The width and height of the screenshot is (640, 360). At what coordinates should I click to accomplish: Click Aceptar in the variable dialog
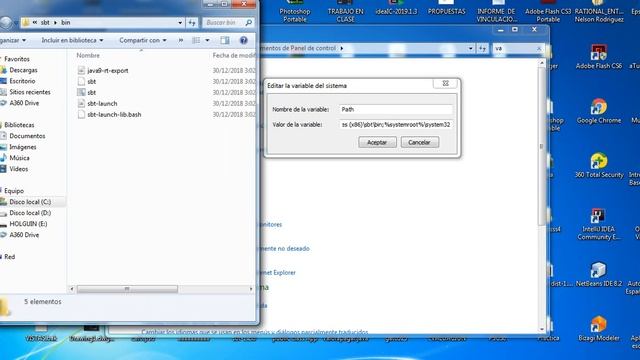pos(377,142)
